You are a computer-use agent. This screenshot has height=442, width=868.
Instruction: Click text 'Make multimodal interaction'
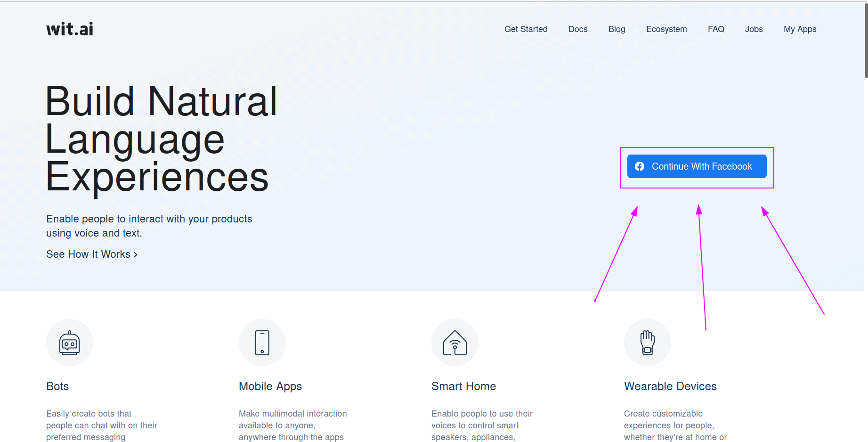pos(293,414)
